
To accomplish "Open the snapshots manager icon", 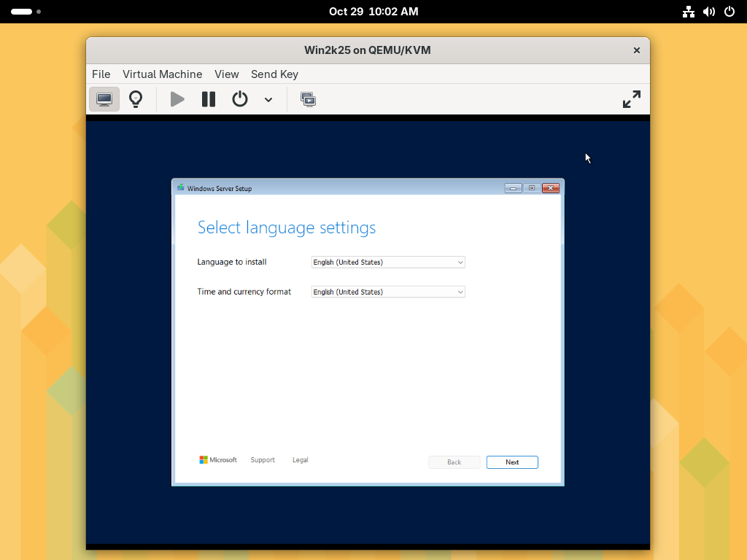I will click(x=308, y=99).
